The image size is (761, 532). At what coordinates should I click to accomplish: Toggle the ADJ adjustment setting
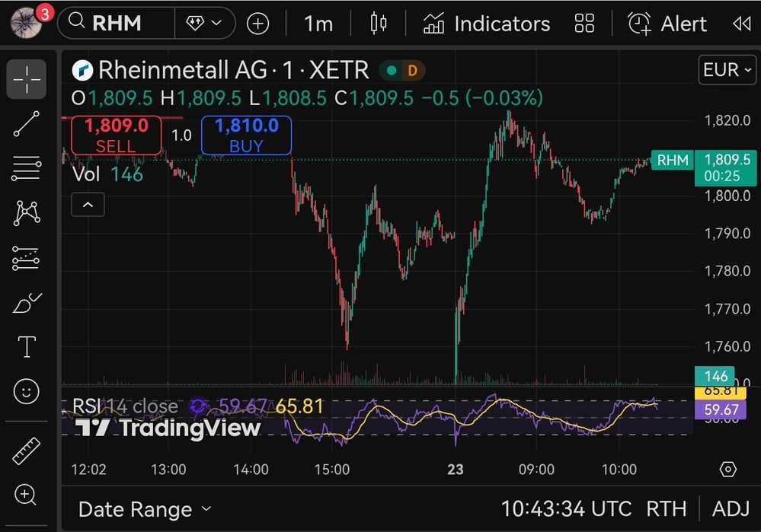pos(731,509)
